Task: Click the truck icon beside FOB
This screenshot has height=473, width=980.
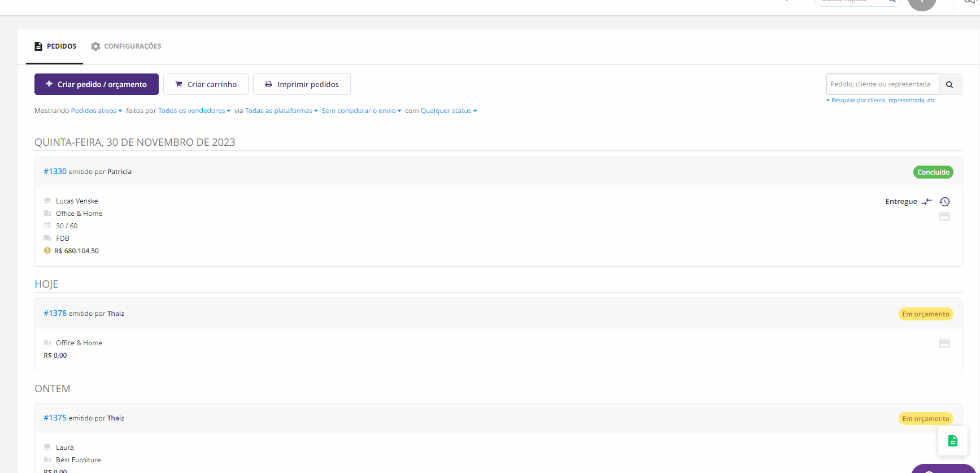Action: point(47,238)
